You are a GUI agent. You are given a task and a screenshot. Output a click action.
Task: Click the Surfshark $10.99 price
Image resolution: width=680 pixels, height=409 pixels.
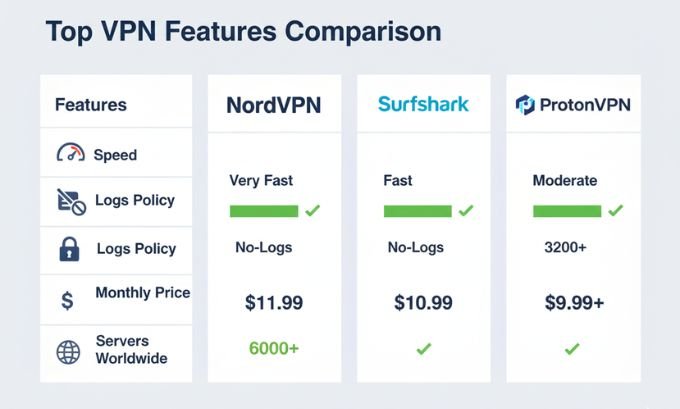tap(423, 301)
